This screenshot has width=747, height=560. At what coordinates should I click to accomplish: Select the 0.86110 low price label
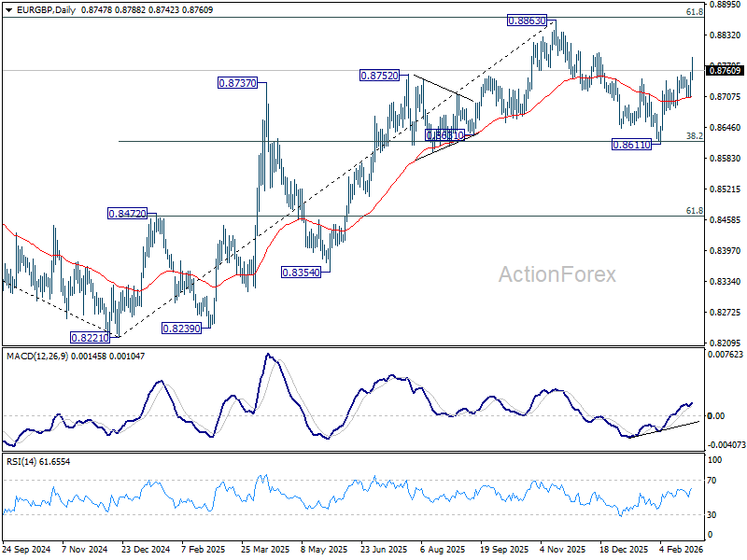[632, 145]
